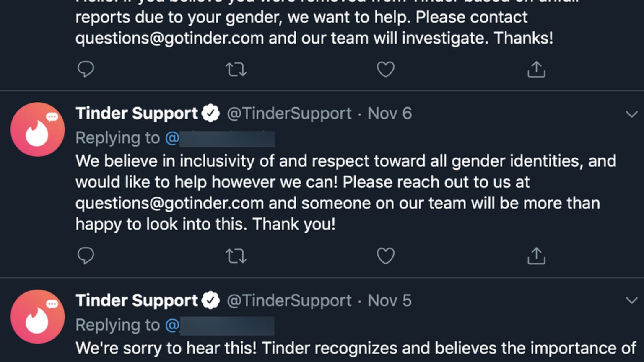Screen dimensions: 644x362
Task: Open the Nov 6 inclusivity tweet text
Action: click(335, 192)
